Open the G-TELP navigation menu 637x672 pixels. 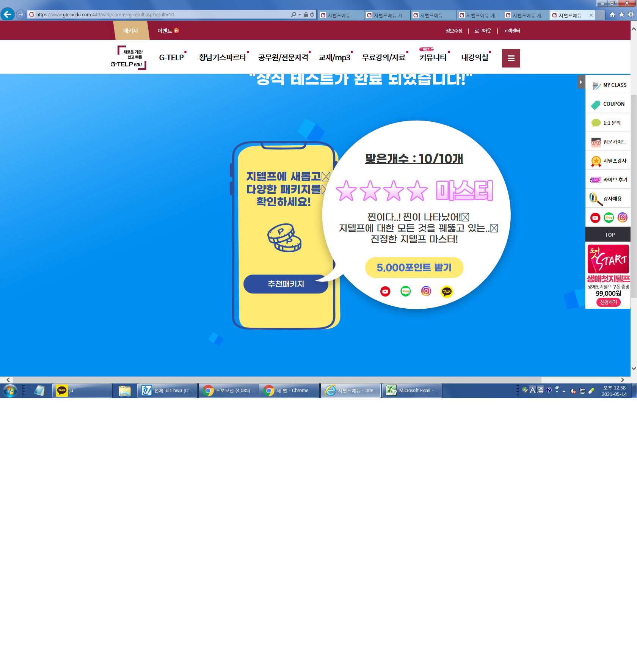pos(171,58)
